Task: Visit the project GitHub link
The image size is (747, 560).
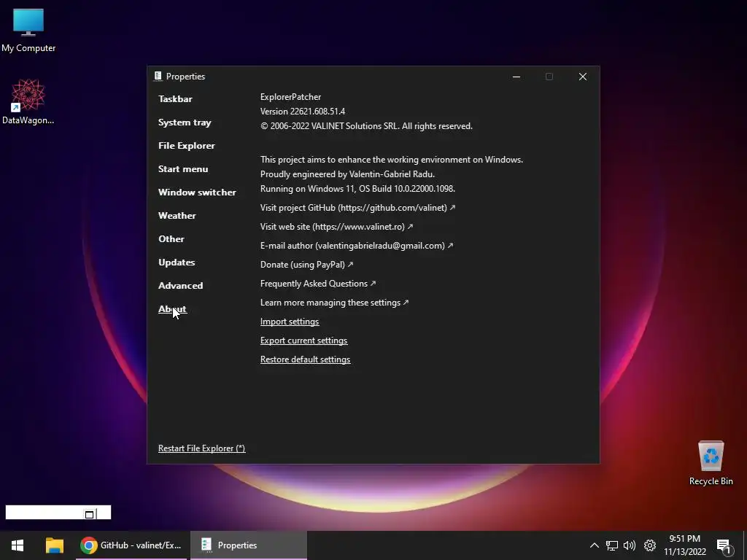Action: click(357, 208)
